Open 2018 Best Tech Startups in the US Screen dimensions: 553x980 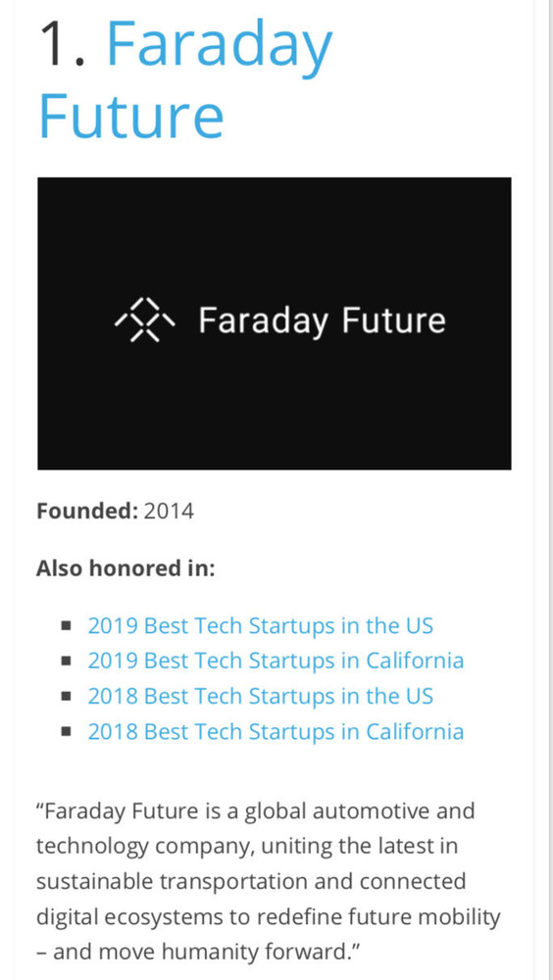click(x=260, y=696)
